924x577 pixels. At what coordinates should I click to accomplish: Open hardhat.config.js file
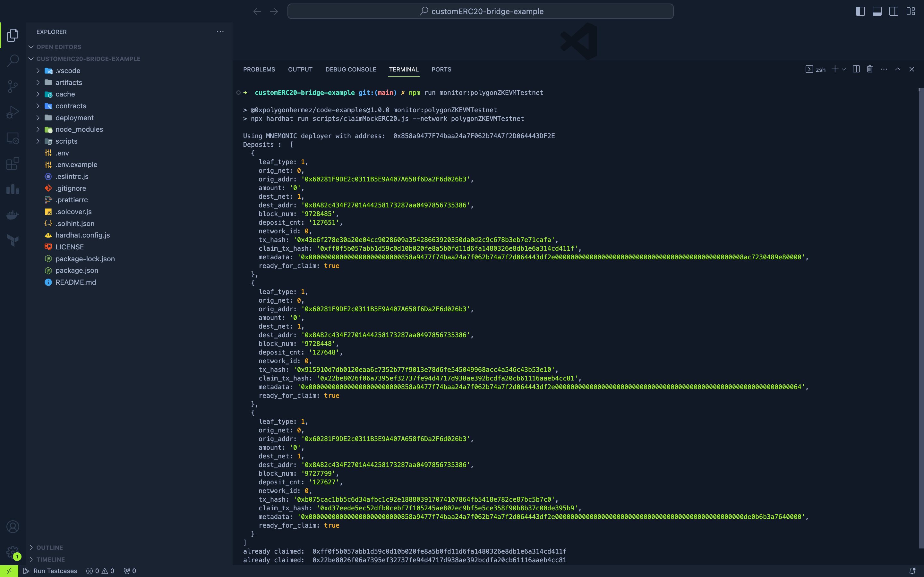tap(82, 235)
